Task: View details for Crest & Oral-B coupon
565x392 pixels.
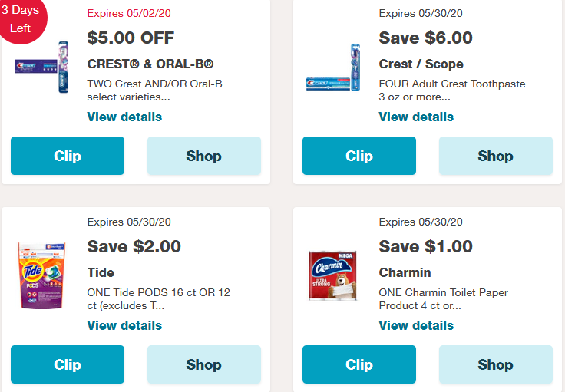Action: (124, 117)
